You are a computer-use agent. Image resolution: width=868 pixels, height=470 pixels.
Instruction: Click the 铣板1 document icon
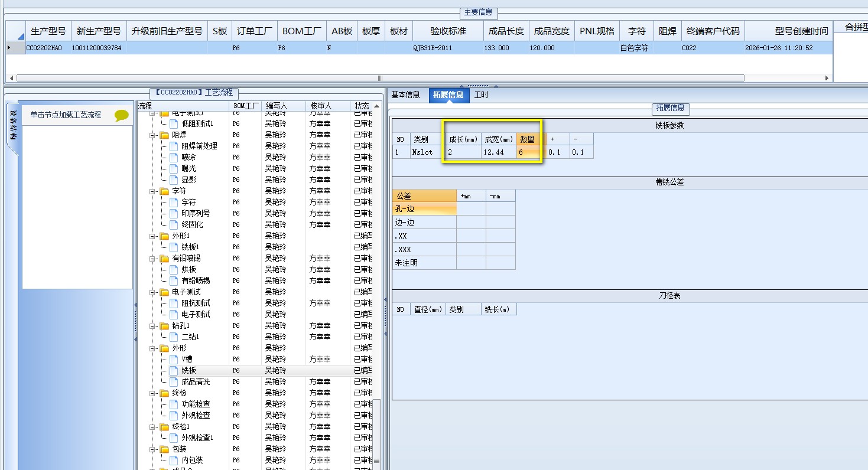(174, 247)
